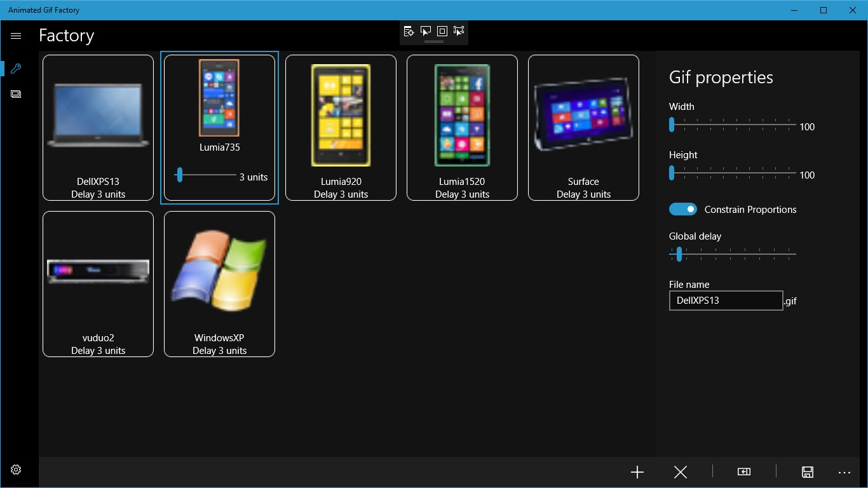Screen dimensions: 868x488
Task: Select the WindowsXP frame thumbnail
Action: [x=219, y=284]
